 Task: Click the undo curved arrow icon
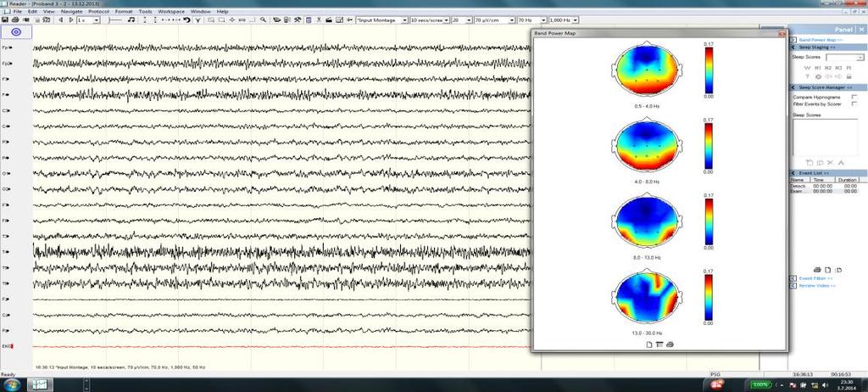point(187,20)
